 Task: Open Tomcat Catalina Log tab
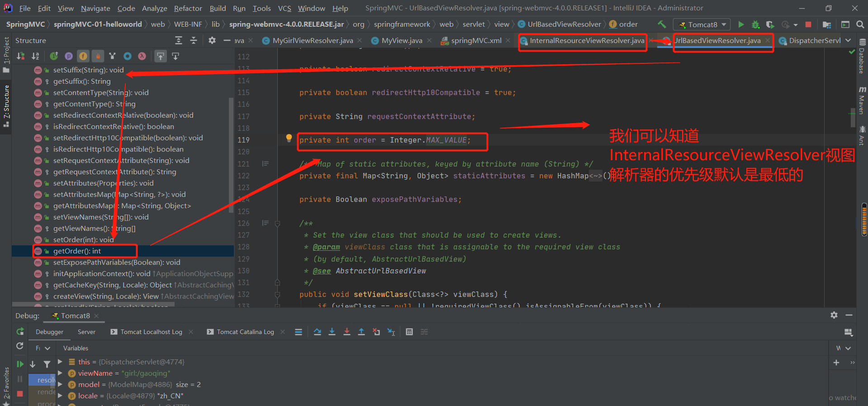[x=246, y=332]
